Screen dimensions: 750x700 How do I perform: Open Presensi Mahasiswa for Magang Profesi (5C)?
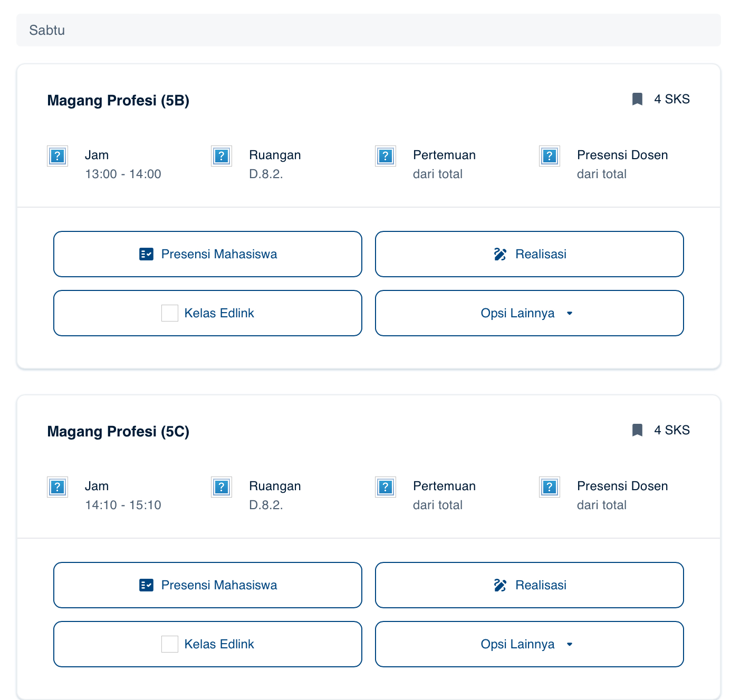coord(208,585)
